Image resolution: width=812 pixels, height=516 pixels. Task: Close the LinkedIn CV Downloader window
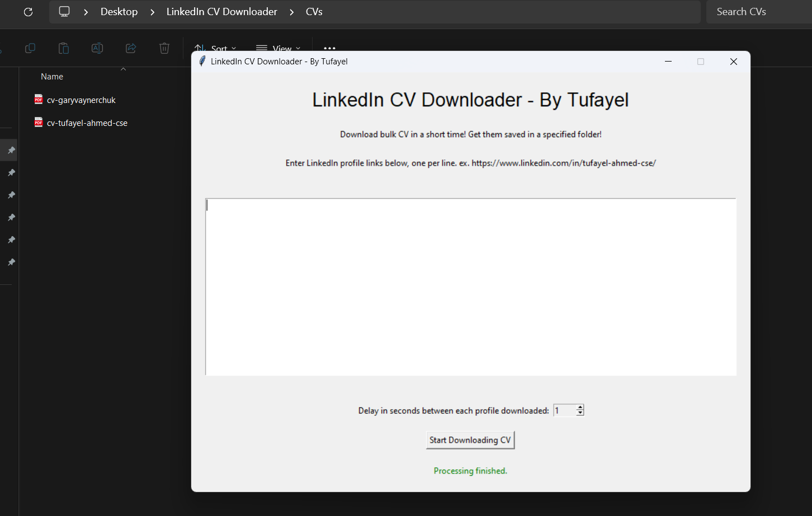734,62
